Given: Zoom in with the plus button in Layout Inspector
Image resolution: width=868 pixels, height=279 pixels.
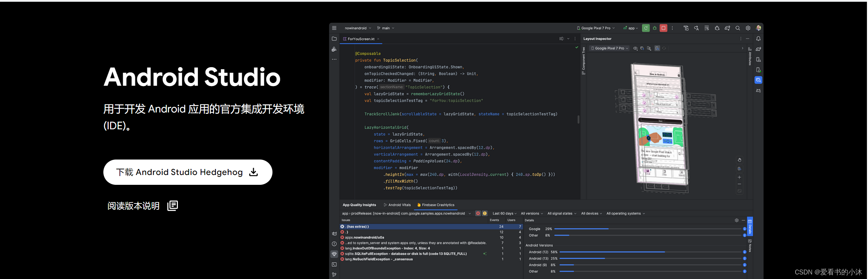Looking at the screenshot, I should click(x=739, y=177).
